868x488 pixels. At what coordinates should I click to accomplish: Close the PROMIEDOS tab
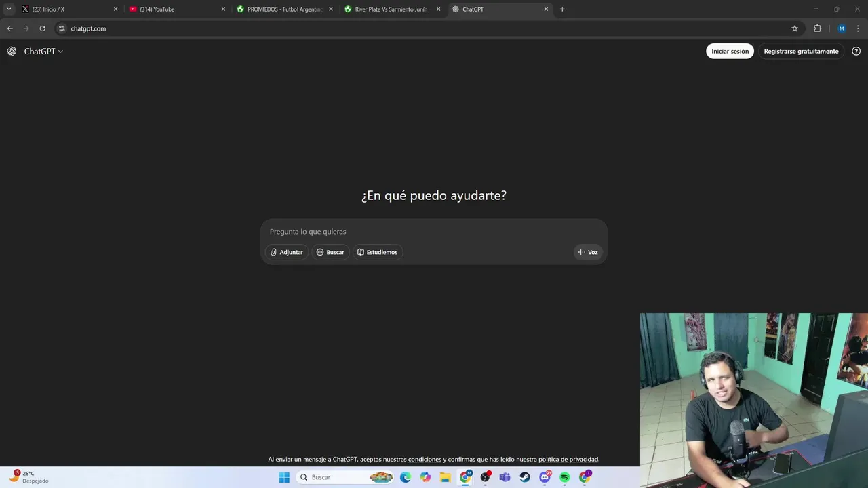pos(331,9)
